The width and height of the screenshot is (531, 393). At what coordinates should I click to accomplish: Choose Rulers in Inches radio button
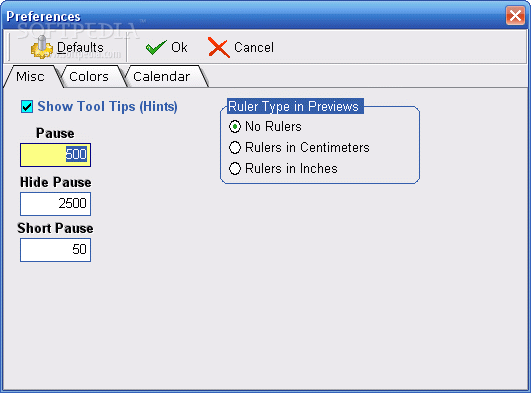pyautogui.click(x=235, y=168)
